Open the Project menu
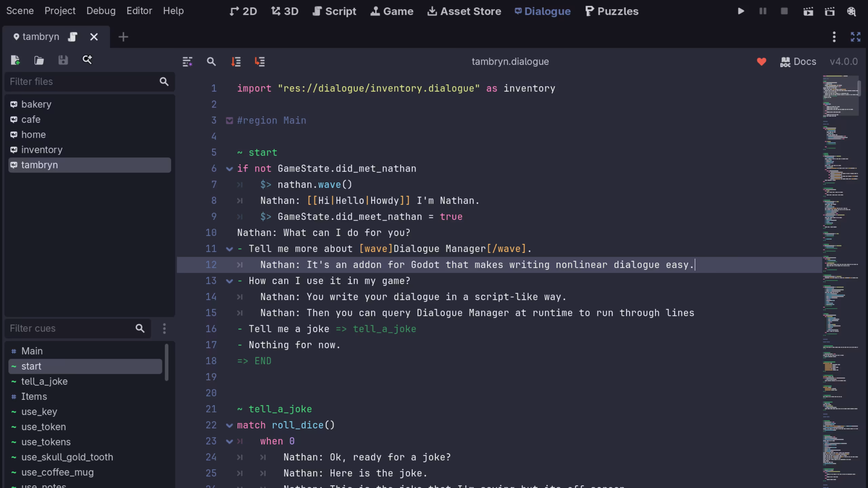This screenshot has width=868, height=488. pyautogui.click(x=60, y=11)
